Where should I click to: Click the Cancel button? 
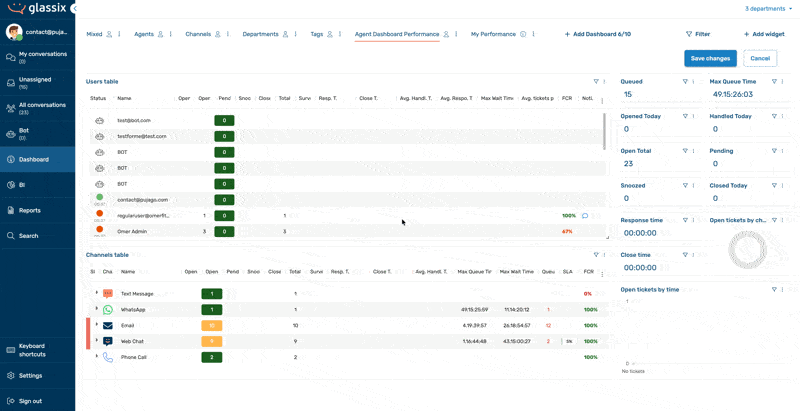coord(760,59)
